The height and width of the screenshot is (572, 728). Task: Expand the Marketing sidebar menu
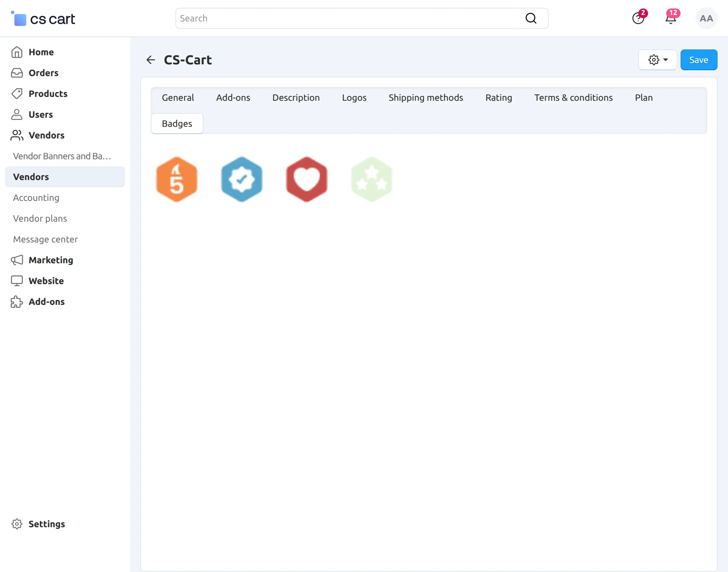51,260
